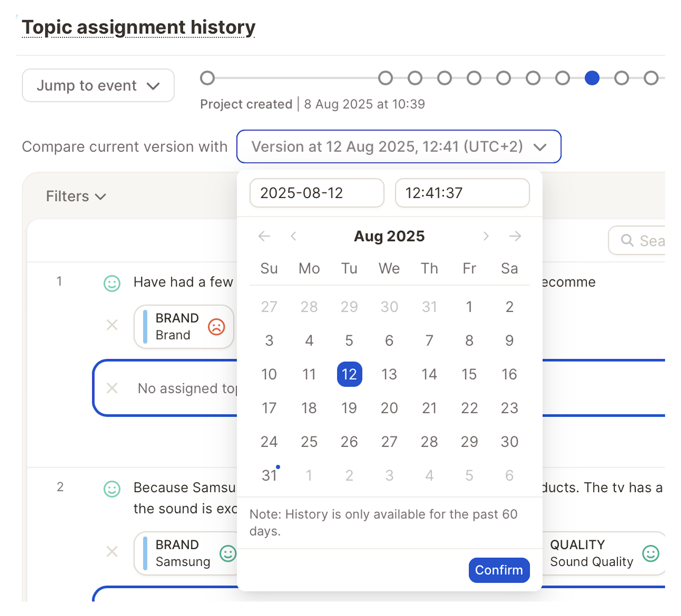Confirm the selected date and time
Screen dimensions: 681x616
(x=499, y=570)
